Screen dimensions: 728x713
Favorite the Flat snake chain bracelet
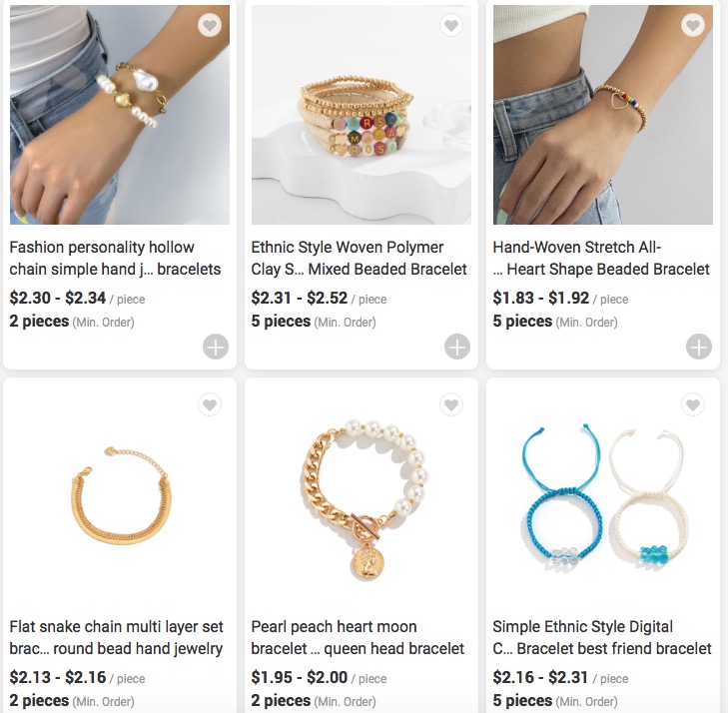click(x=210, y=404)
